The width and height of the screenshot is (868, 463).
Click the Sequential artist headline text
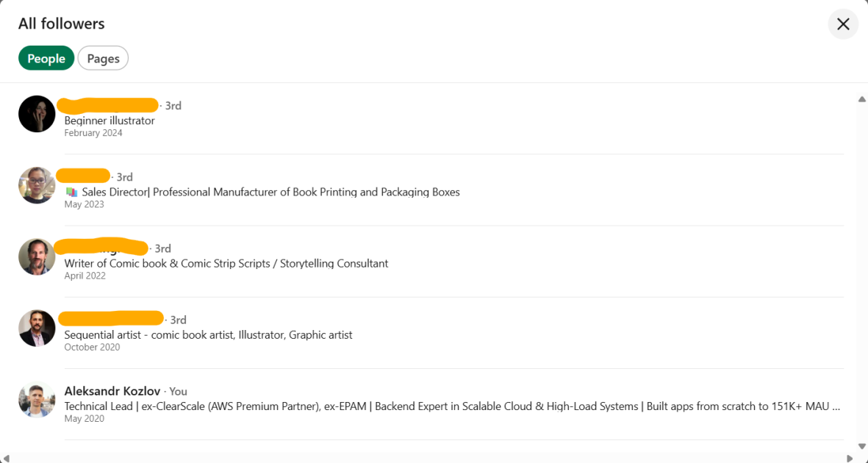tap(208, 335)
